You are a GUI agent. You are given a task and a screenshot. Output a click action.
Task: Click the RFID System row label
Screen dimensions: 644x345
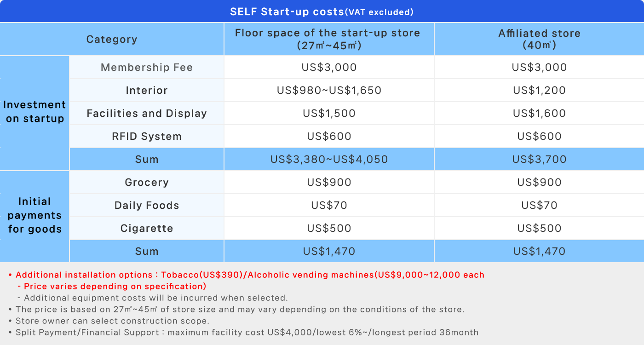click(x=147, y=136)
